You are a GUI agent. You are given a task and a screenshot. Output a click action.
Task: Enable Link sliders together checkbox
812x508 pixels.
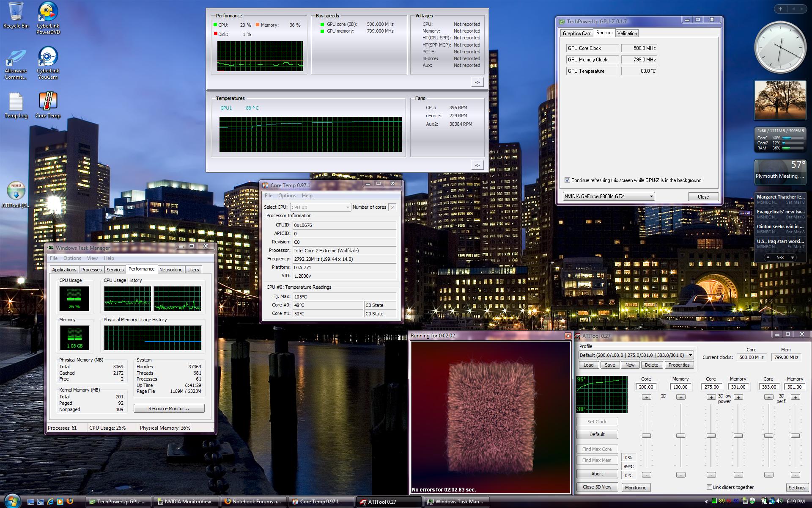pos(709,487)
